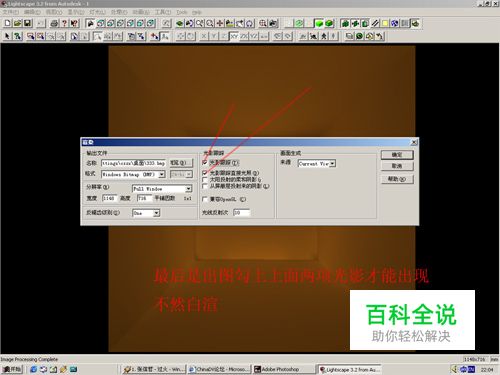
Task: Open the fourth menu bar item
Action: point(76,12)
